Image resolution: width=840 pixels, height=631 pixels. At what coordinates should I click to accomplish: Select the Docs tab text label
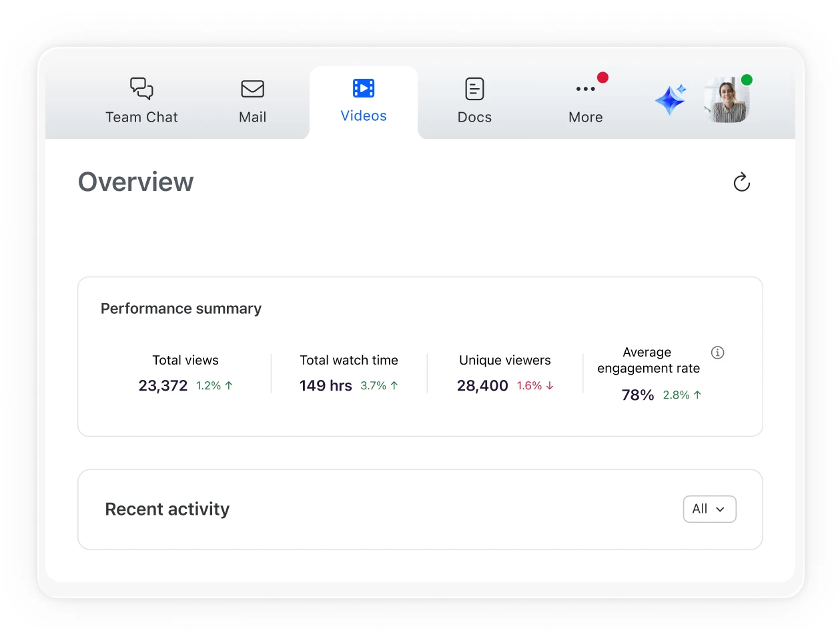(x=474, y=118)
